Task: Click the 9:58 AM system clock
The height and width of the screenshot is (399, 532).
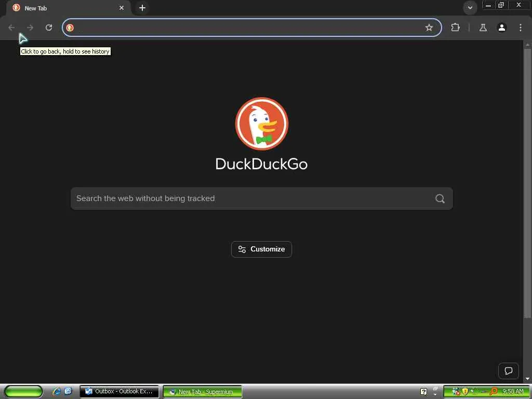Action: tap(513, 392)
